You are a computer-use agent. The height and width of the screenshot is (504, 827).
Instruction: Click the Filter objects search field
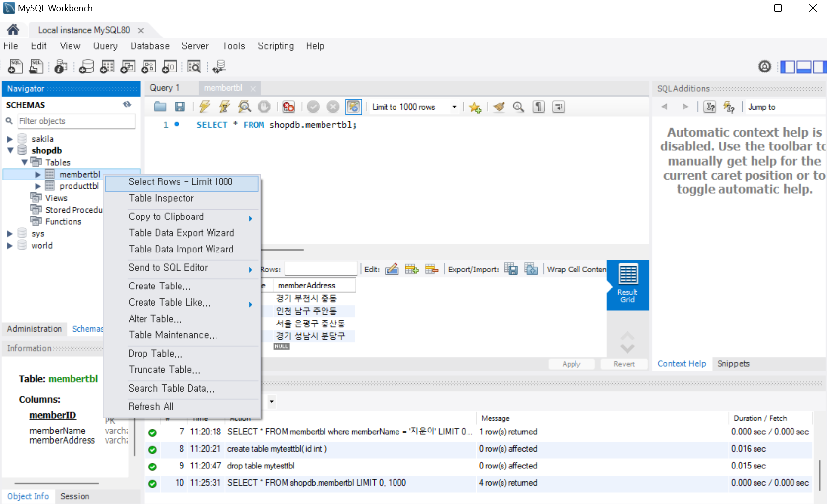point(76,121)
